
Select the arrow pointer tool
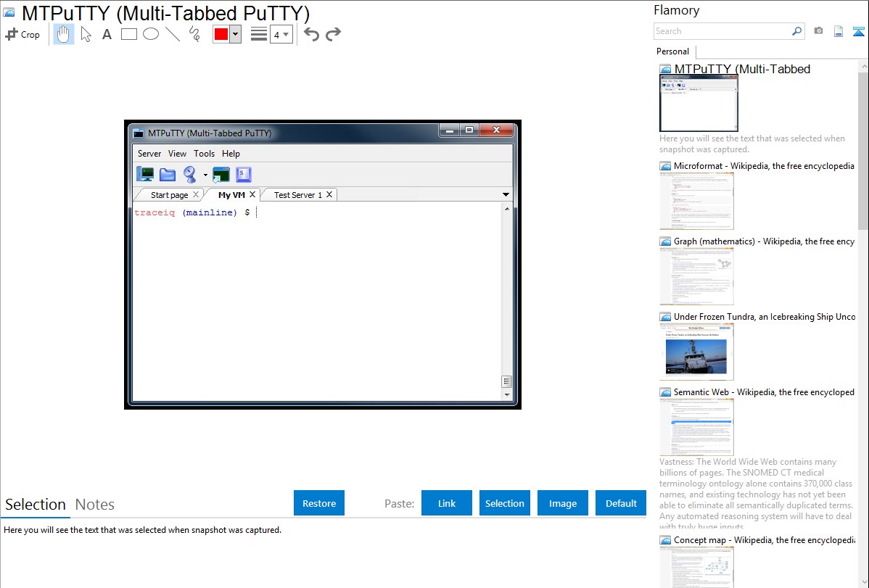point(86,34)
